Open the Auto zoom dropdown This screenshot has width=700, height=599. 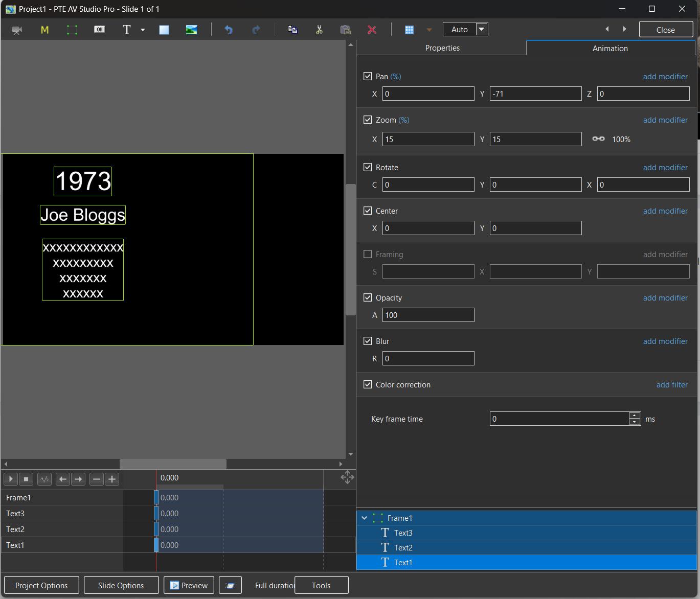click(481, 29)
